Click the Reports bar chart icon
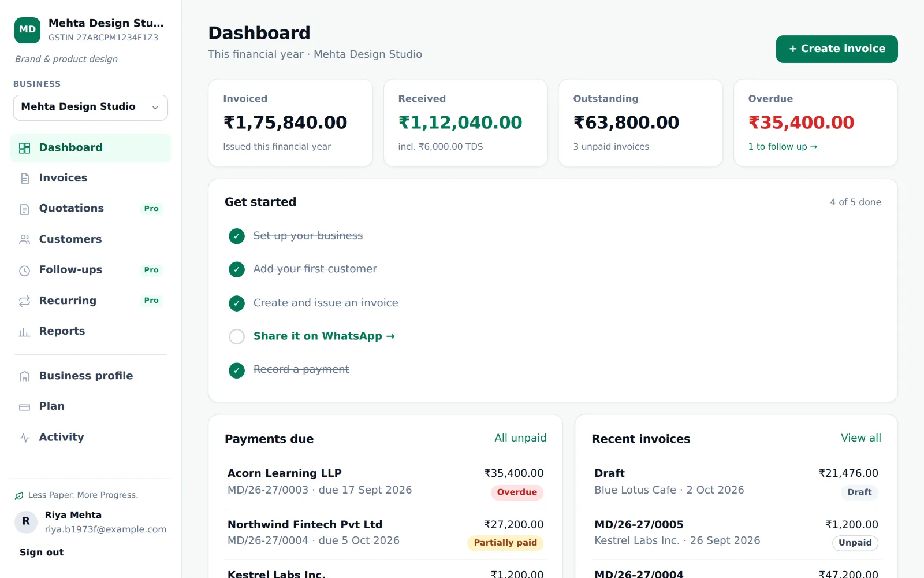This screenshot has width=924, height=578. 24,332
